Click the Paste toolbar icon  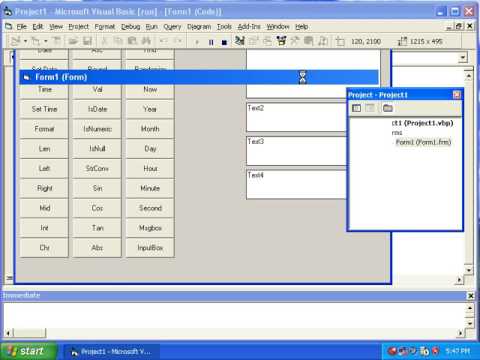pyautogui.click(x=132, y=41)
